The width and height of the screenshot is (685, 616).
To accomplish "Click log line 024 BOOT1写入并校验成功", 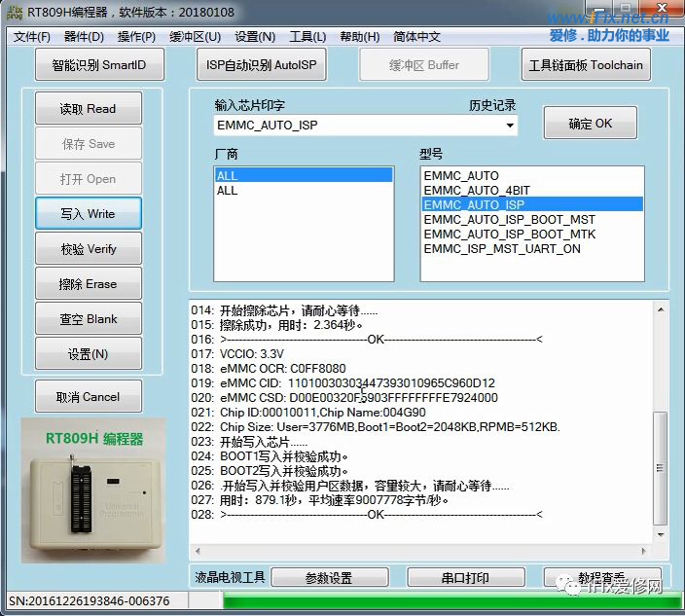I will [270, 456].
